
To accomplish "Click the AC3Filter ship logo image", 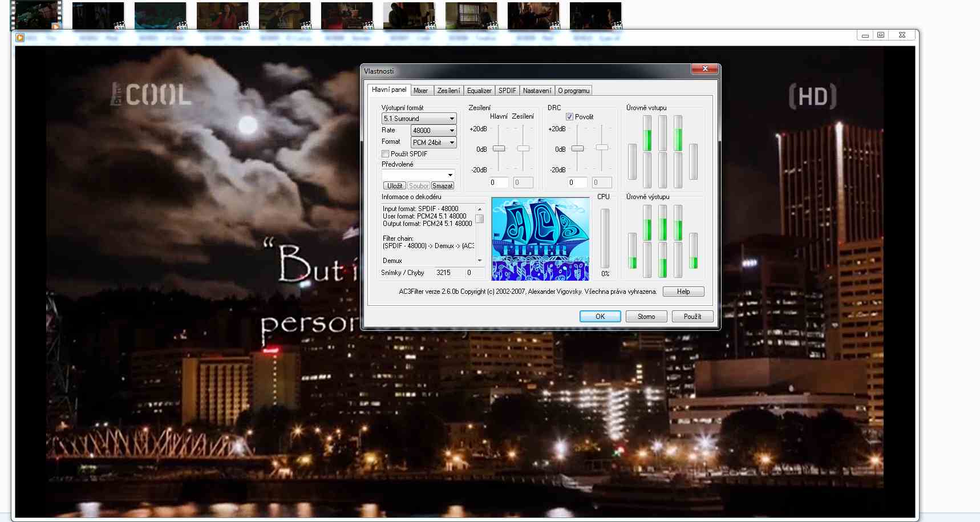I will [x=540, y=238].
